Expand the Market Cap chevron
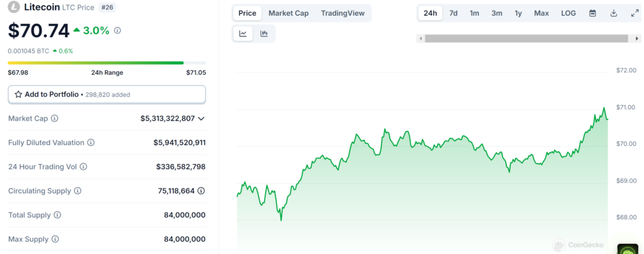Image resolution: width=644 pixels, height=254 pixels. click(201, 119)
